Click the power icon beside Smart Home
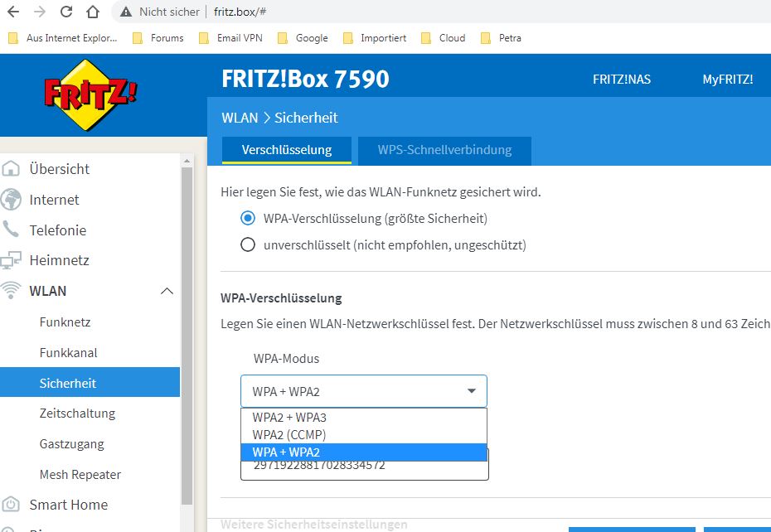The height and width of the screenshot is (532, 771). coord(10,505)
